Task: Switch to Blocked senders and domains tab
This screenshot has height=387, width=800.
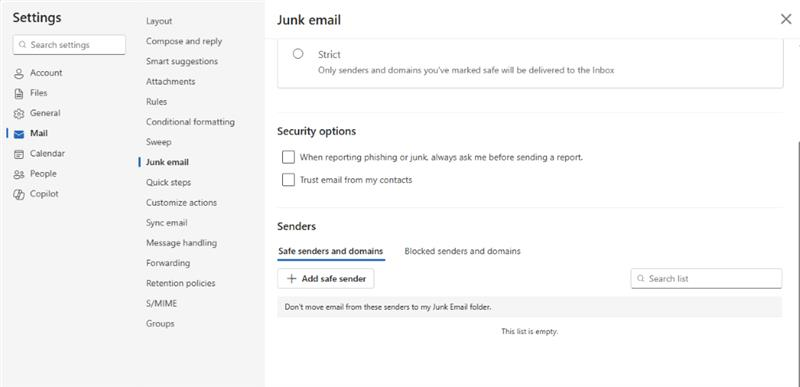Action: (462, 251)
